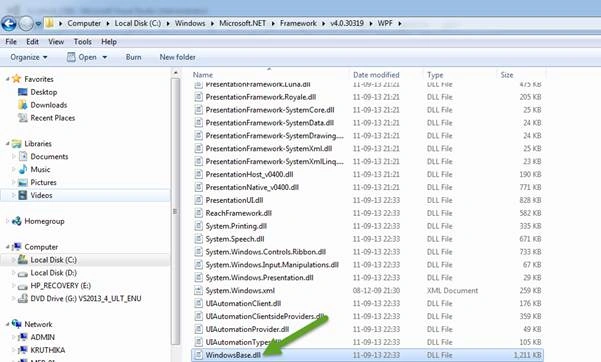
Task: Collapse the Favorites tree group
Action: pos(7,79)
